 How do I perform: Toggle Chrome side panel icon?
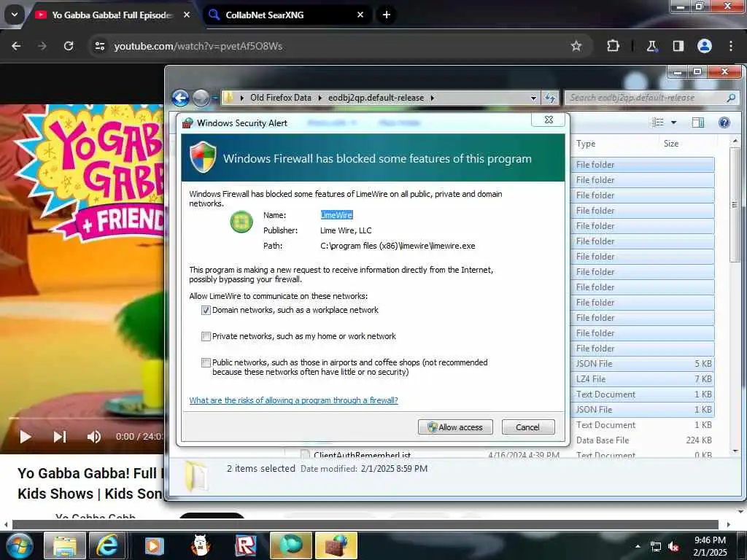pos(678,46)
